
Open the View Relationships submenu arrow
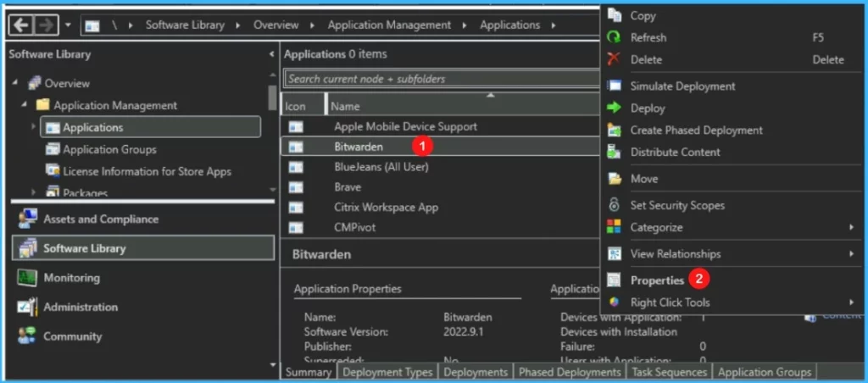851,254
